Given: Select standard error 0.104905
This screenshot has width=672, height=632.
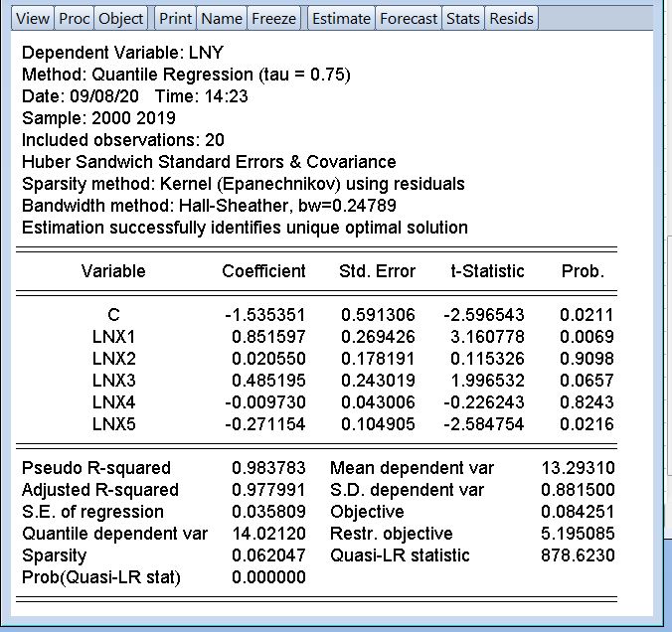Looking at the screenshot, I should [378, 424].
